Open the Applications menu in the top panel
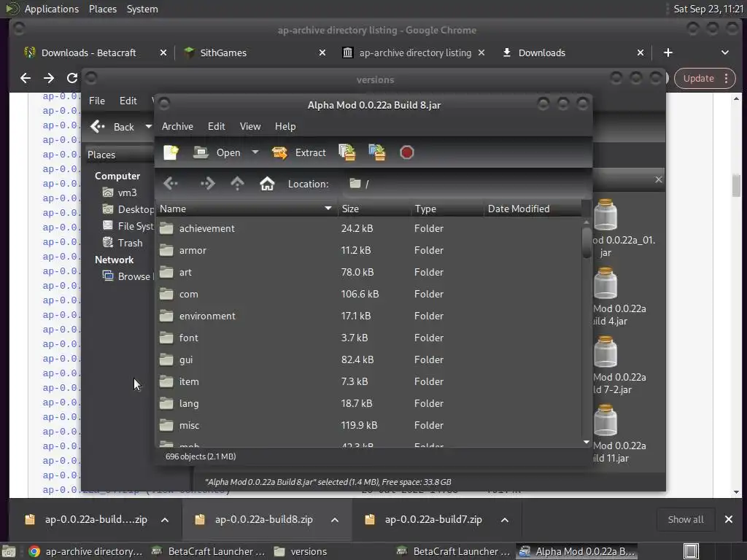The height and width of the screenshot is (560, 747). pyautogui.click(x=52, y=9)
